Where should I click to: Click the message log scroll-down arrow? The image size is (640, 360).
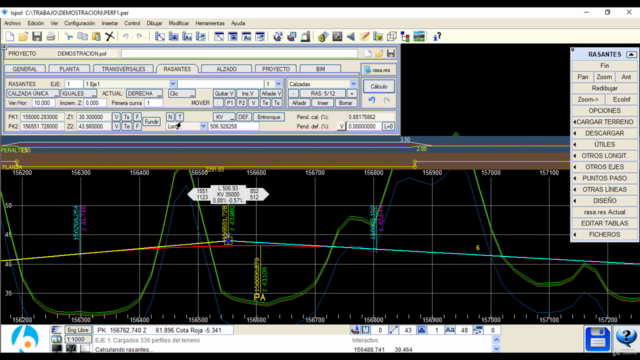pos(496,349)
